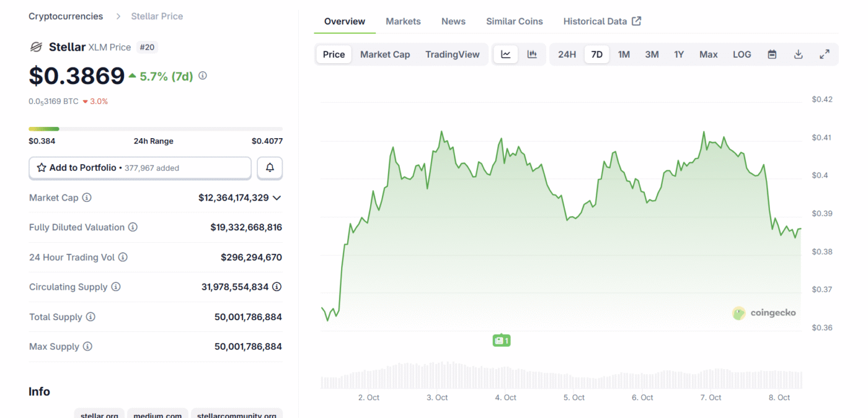This screenshot has height=418, width=868.
Task: Open the Similar Coins tab
Action: [x=514, y=21]
